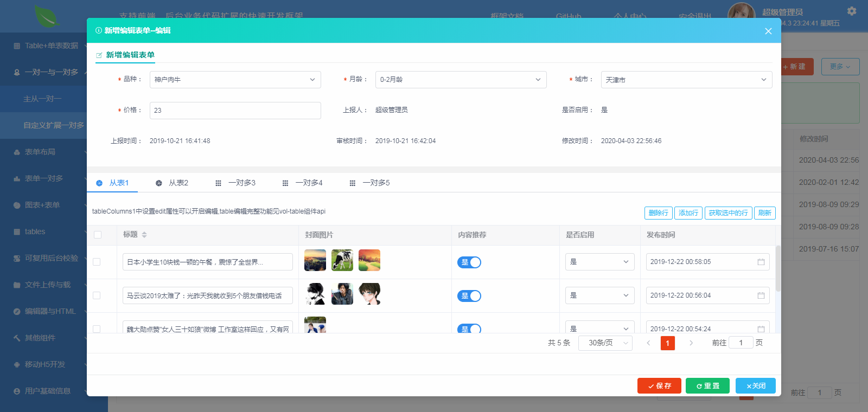Click the 编辑器与HTML sidebar icon
This screenshot has width=868, height=412.
(x=17, y=312)
